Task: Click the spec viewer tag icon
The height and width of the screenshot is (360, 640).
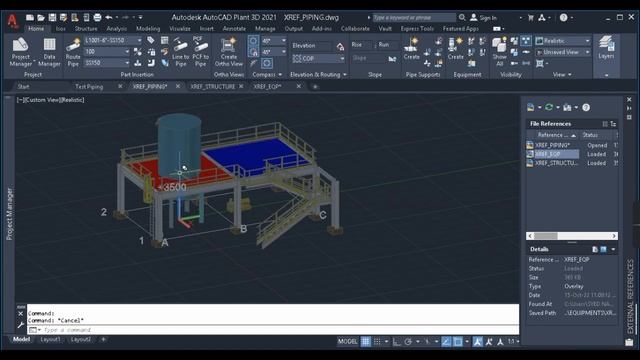Action: pyautogui.click(x=151, y=40)
